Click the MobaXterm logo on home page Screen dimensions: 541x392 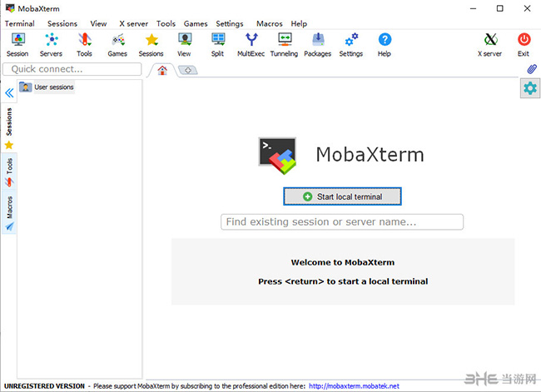[x=278, y=156]
